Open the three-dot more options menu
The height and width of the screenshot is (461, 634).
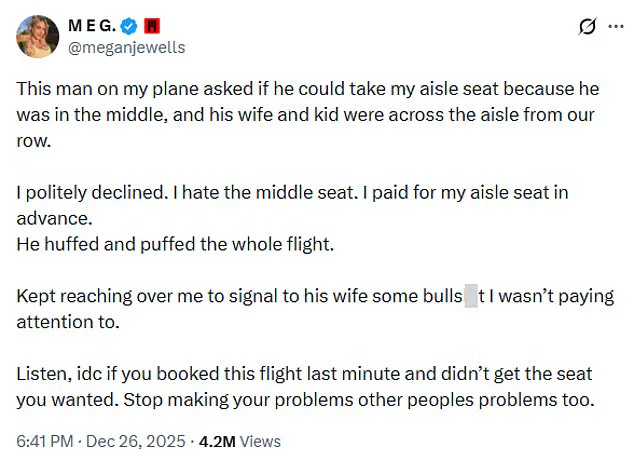coord(615,27)
